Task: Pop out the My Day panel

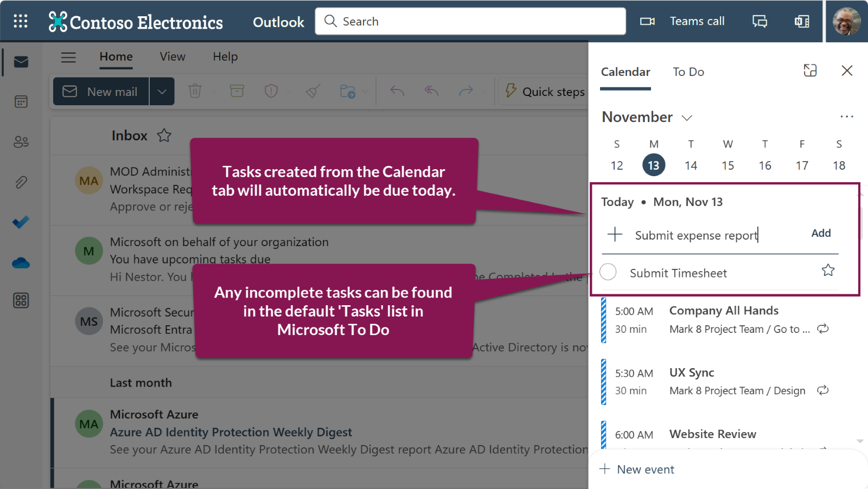Action: tap(810, 70)
